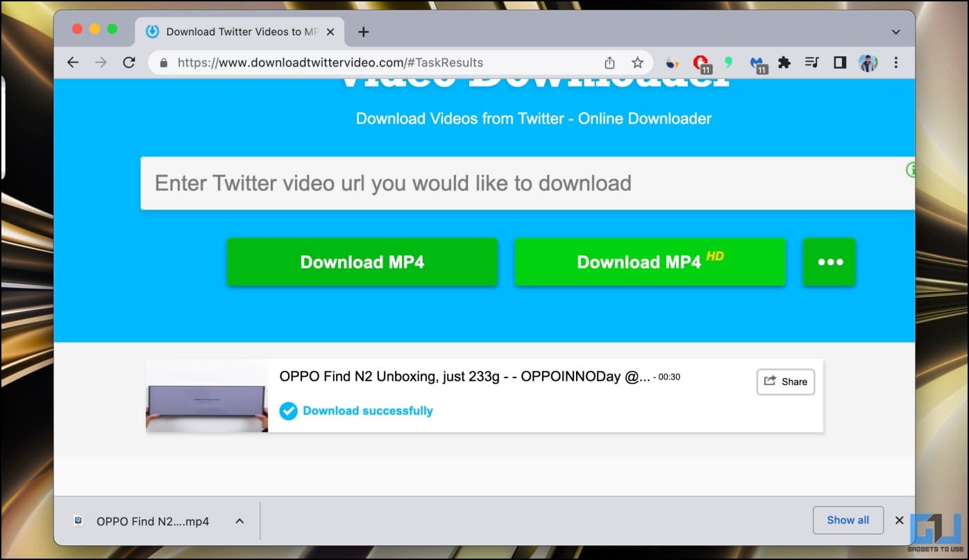Minimize the window with the yellow button

click(94, 29)
